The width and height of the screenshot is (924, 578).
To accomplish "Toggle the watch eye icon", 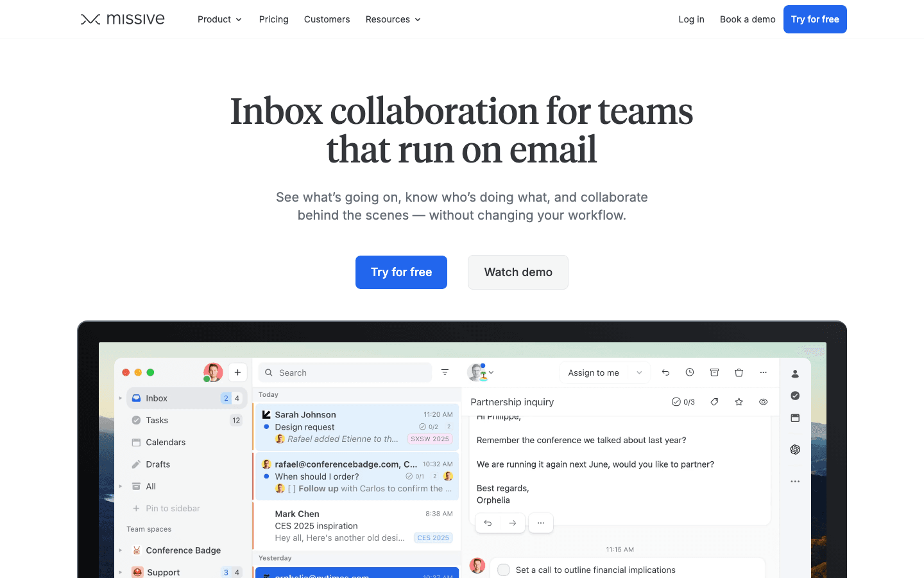I will 763,402.
